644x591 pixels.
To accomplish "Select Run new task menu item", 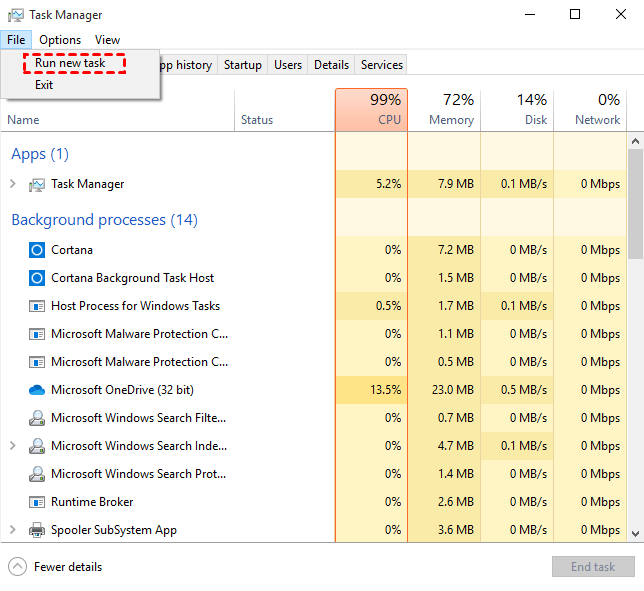I will click(x=70, y=63).
